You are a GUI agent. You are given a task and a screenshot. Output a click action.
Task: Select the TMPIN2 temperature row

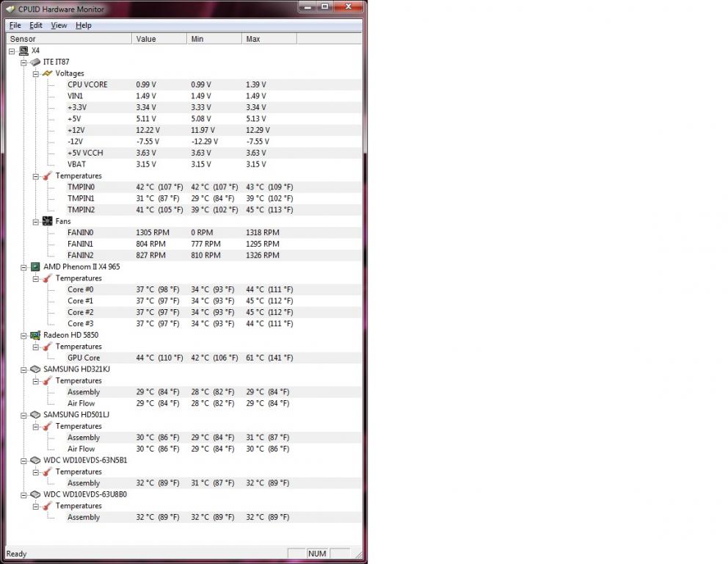(214, 210)
